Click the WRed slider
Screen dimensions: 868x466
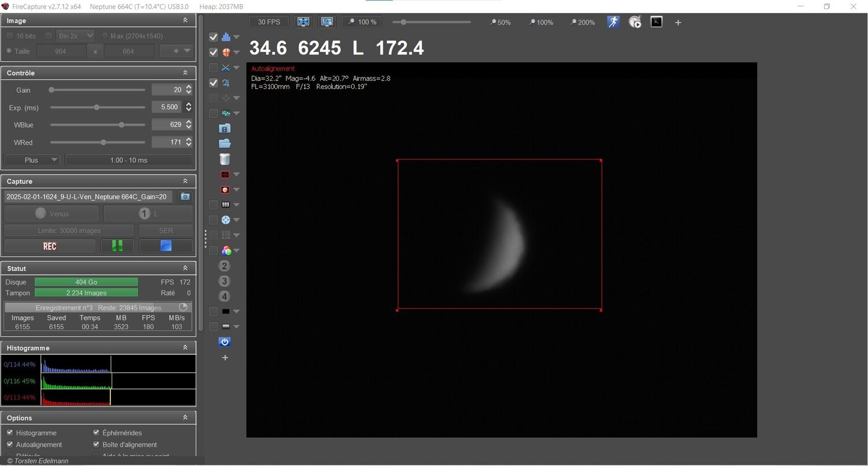pyautogui.click(x=97, y=142)
